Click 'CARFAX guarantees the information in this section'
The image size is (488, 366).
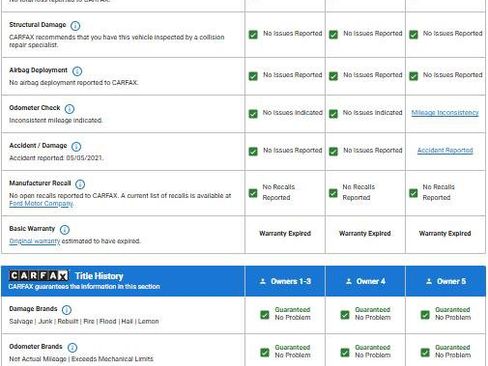(84, 286)
